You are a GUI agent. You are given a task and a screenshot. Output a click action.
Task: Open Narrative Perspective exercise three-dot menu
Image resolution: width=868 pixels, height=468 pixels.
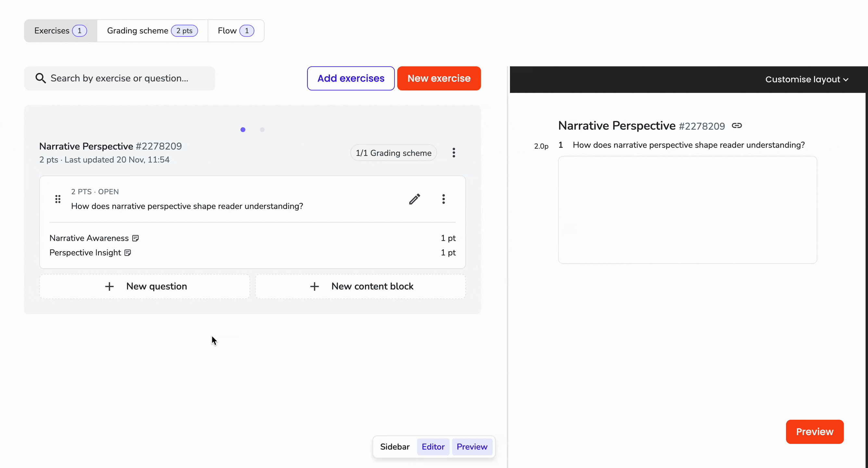coord(454,153)
